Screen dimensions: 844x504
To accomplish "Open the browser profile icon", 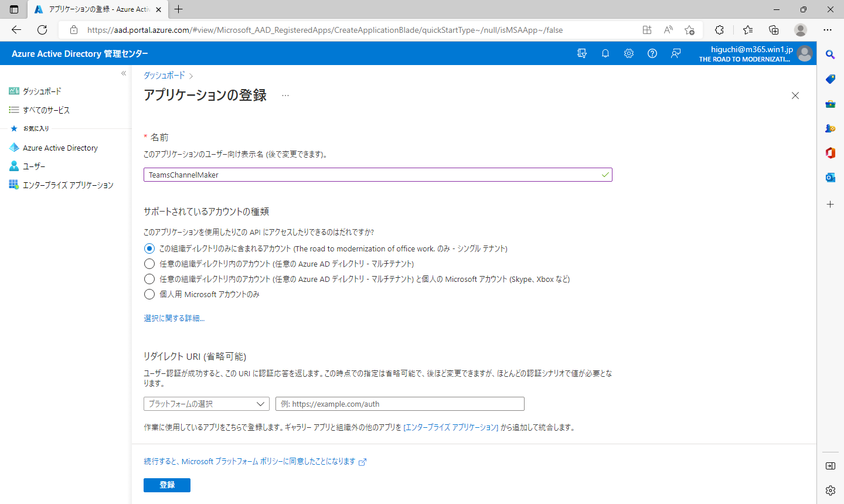I will 801,30.
